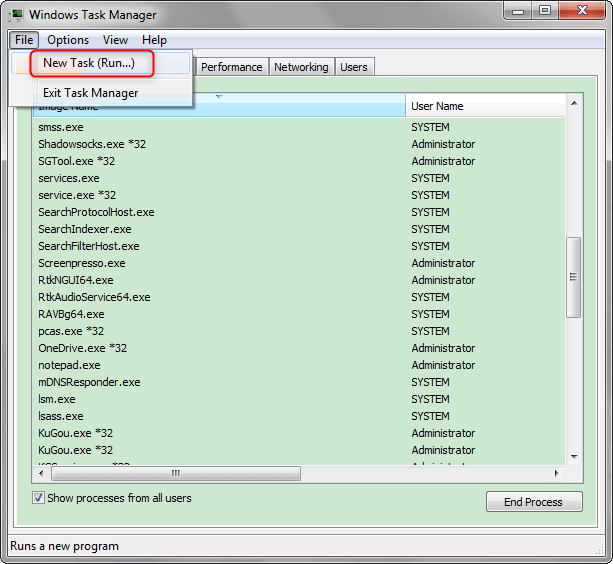Click the Runs a new program status text
Screen dimensions: 613x564
pos(65,546)
